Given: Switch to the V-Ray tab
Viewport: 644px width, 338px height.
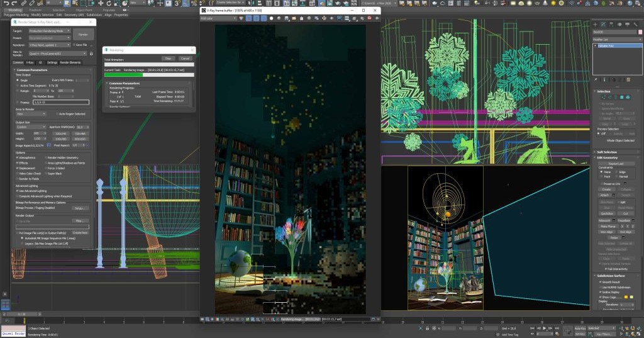Looking at the screenshot, I should coord(30,62).
